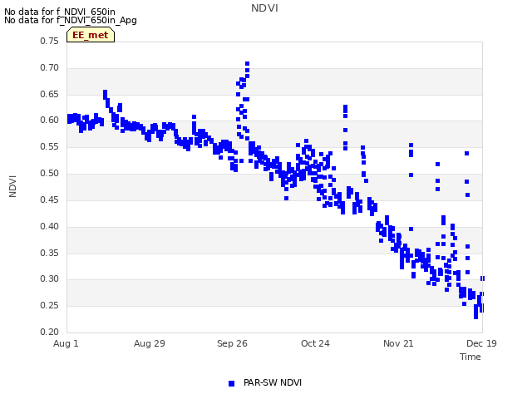Image resolution: width=532 pixels, height=399 pixels.
Task: Click the Nov 21 x-axis tick label
Action: pos(398,343)
